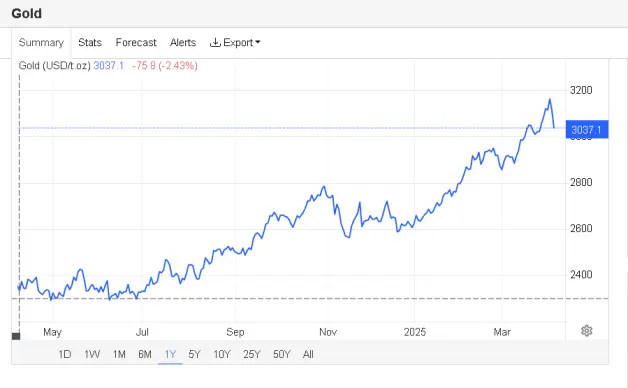The height and width of the screenshot is (388, 628).
Task: Click the 2400 price axis label
Action: [581, 275]
